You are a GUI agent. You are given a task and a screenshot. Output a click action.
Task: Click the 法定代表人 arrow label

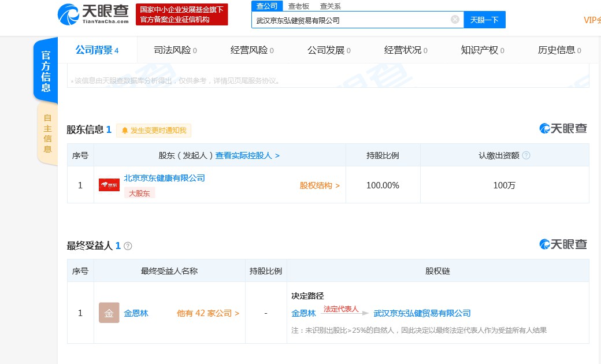click(x=341, y=309)
